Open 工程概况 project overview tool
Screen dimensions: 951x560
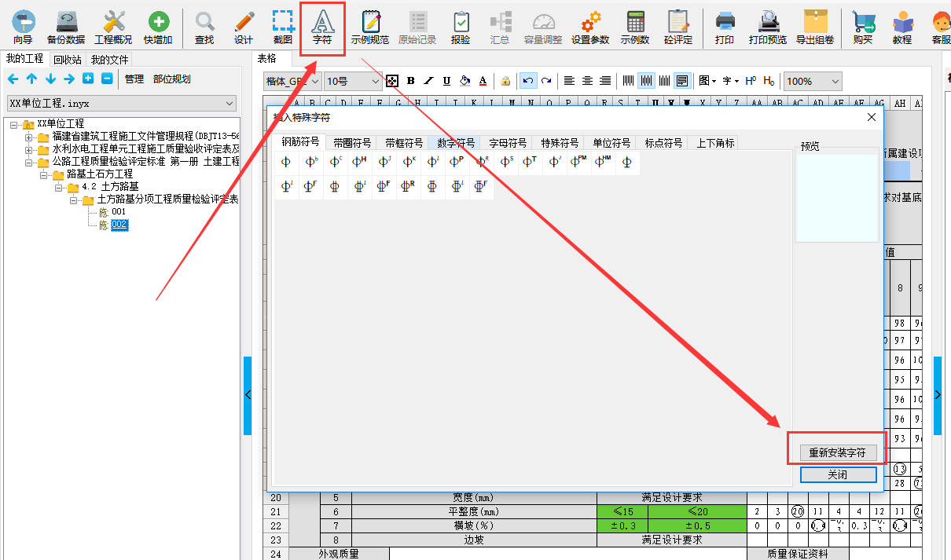(113, 27)
